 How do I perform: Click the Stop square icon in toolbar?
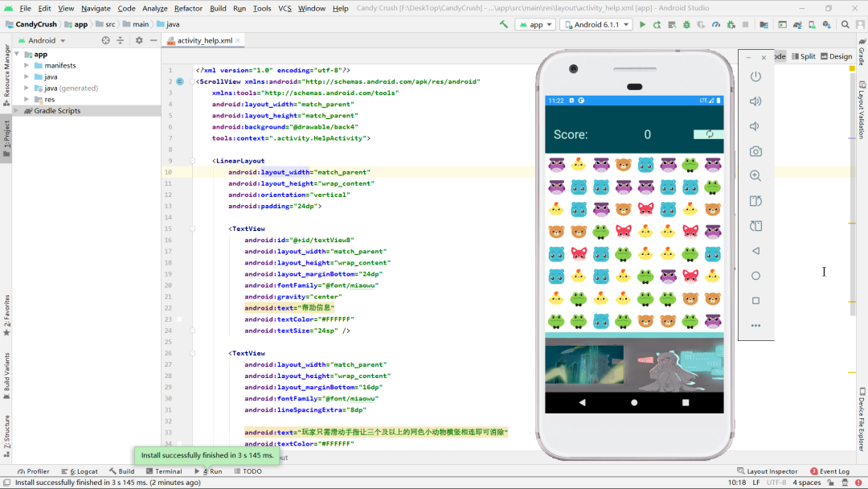[746, 24]
